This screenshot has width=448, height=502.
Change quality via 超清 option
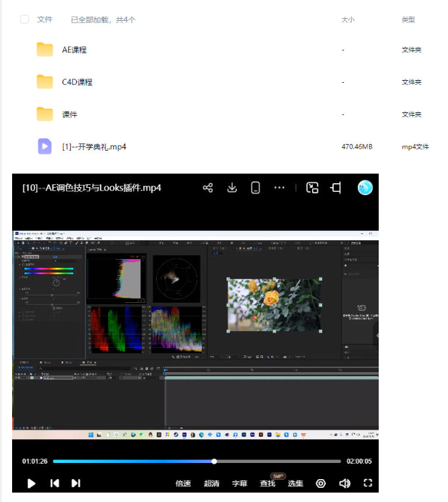pos(211,483)
